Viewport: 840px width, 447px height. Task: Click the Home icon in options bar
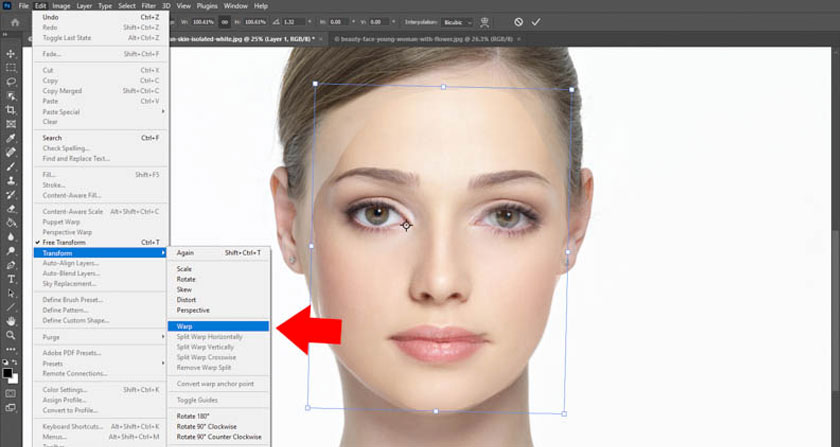(16, 22)
